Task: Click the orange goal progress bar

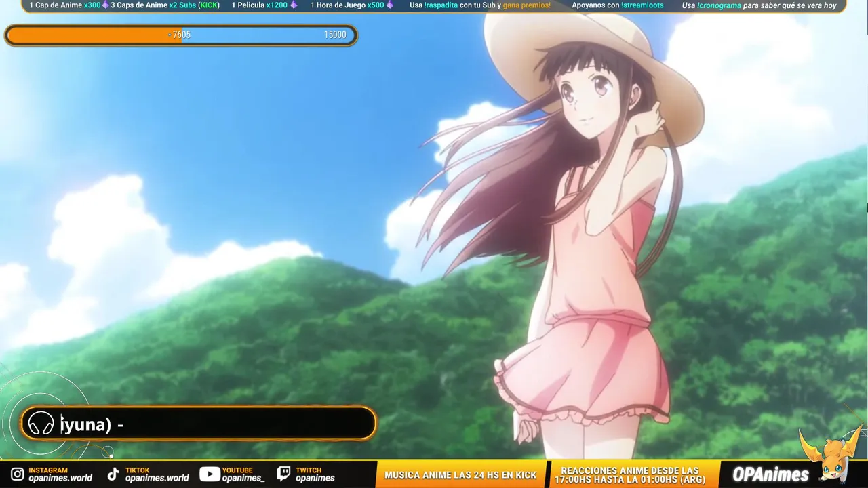Action: [x=181, y=35]
